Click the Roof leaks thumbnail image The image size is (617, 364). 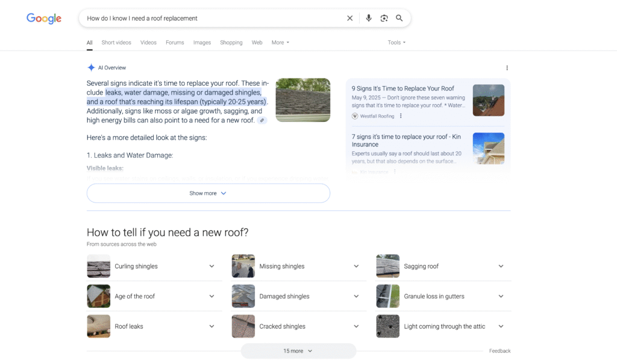coord(98,326)
